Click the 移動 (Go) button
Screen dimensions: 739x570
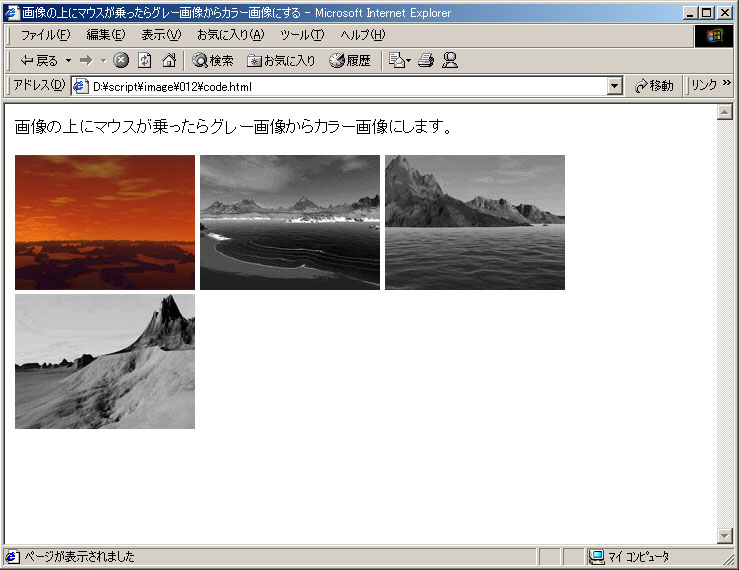pyautogui.click(x=654, y=86)
